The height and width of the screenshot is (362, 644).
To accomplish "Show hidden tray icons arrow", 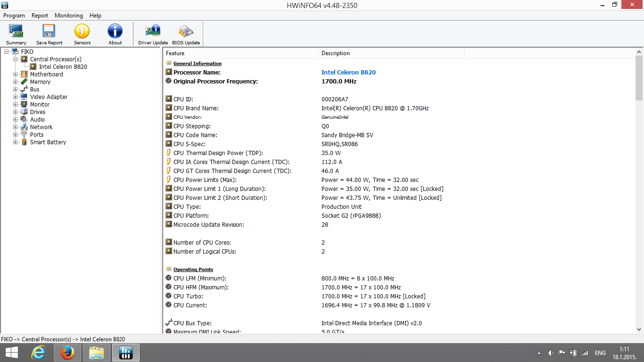I will 539,353.
